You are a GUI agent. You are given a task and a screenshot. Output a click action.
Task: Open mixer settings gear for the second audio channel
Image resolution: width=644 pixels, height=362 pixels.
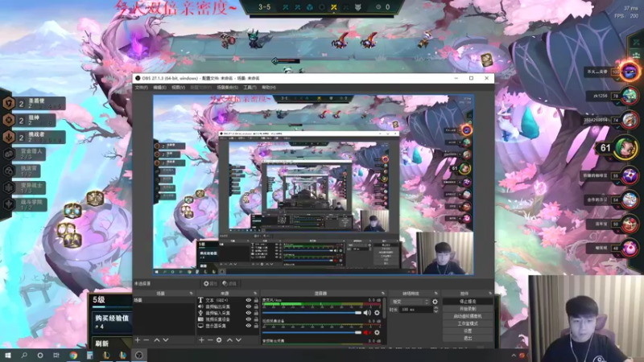click(x=377, y=332)
